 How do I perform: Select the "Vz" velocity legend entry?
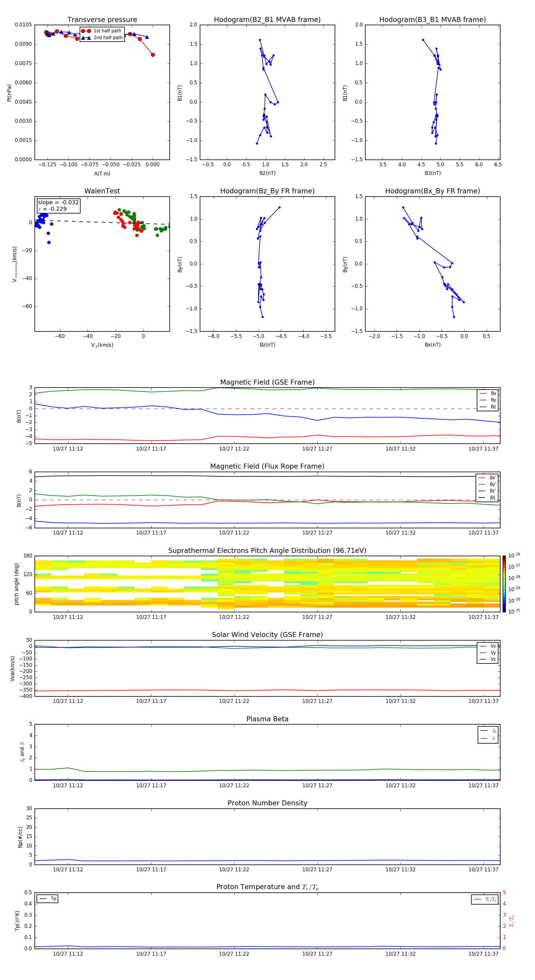coord(488,659)
